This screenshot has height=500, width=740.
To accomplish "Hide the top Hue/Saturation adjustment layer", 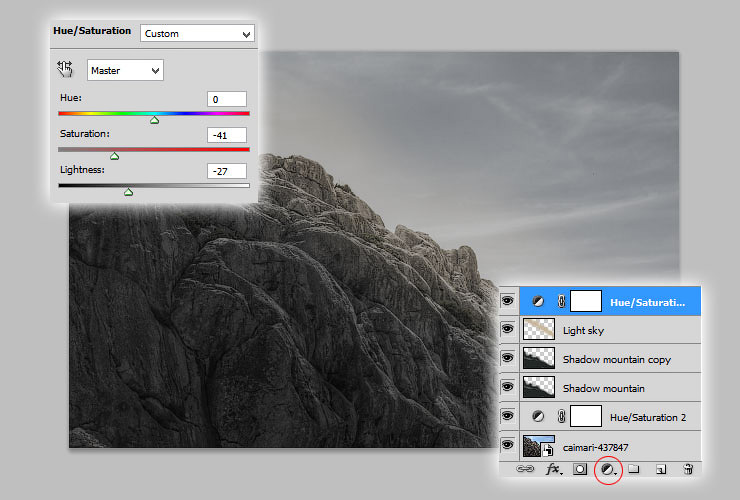I will coord(508,301).
